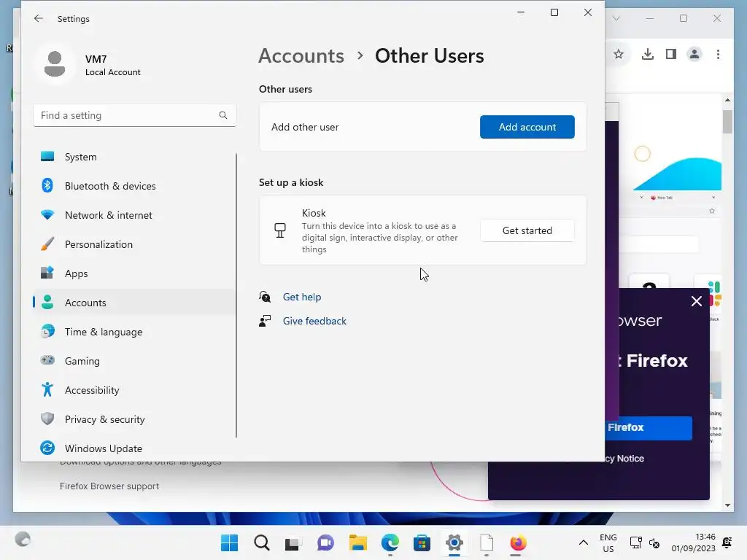Switch to Firefox on the taskbar
747x560 pixels.
coord(519,542)
